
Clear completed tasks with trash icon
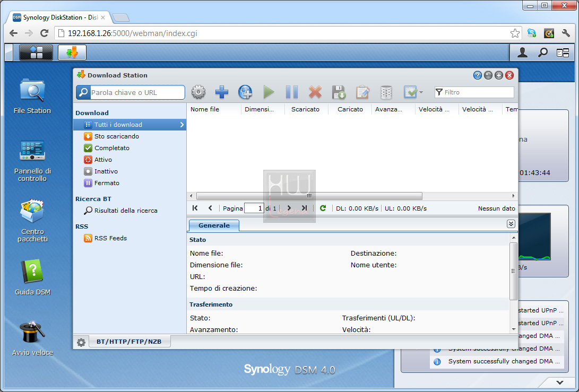pos(386,92)
